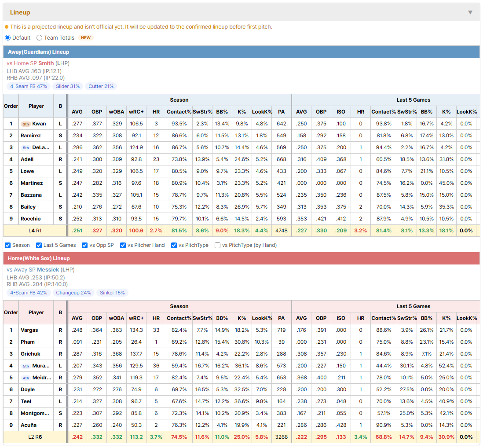Image resolution: width=483 pixels, height=448 pixels.
Task: Click the L4 R1 totals row label
Action: [x=35, y=231]
